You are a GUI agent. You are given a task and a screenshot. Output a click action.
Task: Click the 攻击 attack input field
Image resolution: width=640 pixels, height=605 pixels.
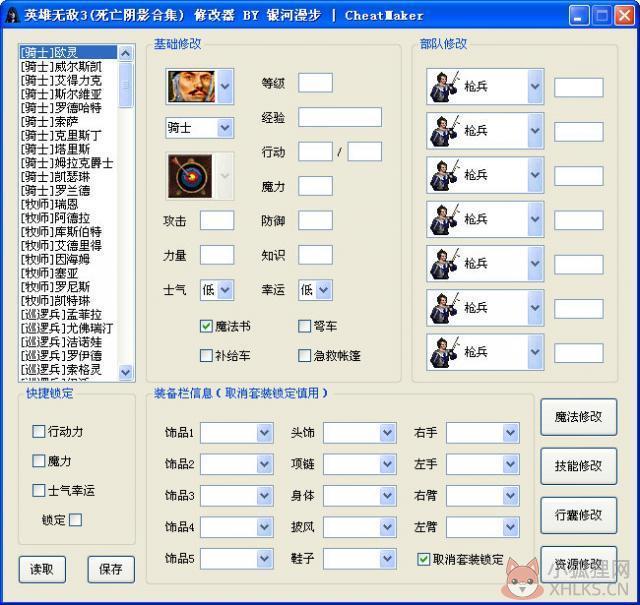pyautogui.click(x=217, y=221)
